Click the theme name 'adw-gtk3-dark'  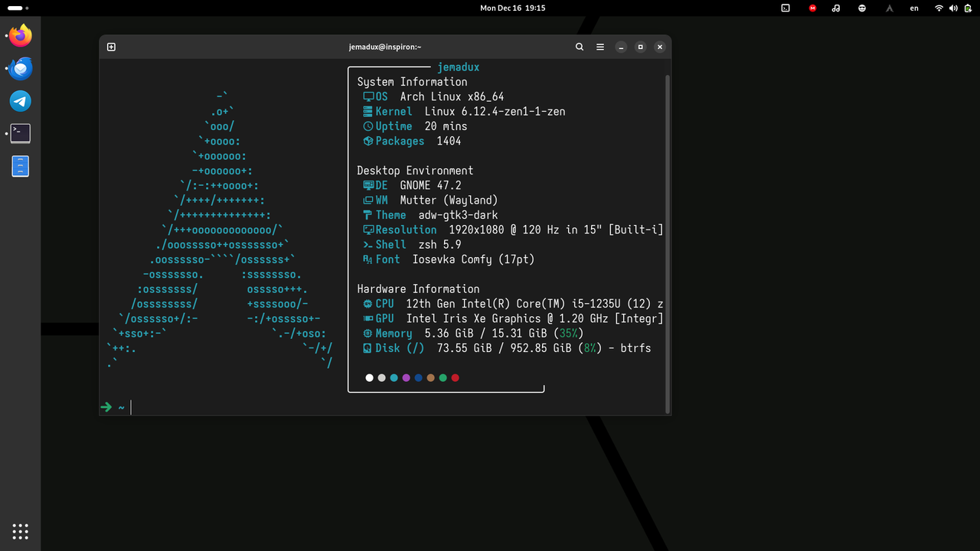(458, 215)
